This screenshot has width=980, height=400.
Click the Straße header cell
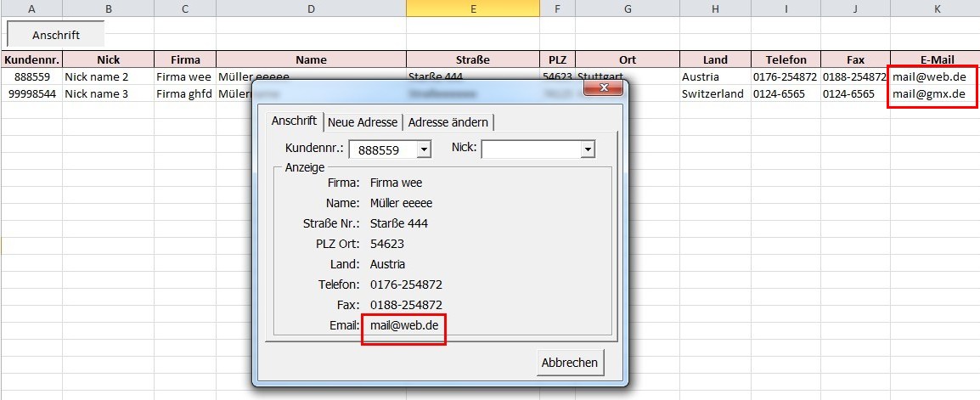click(472, 60)
